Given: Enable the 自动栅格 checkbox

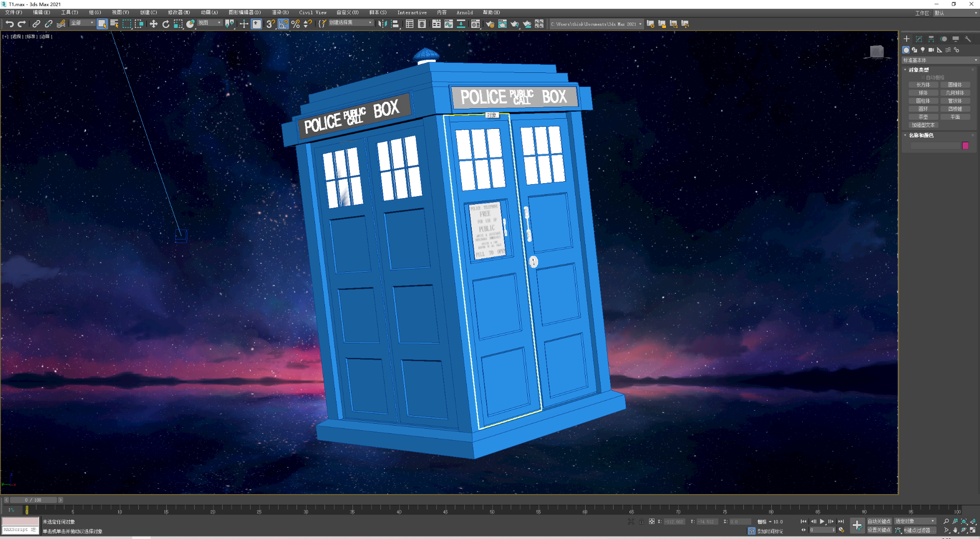Looking at the screenshot, I should pos(923,78).
